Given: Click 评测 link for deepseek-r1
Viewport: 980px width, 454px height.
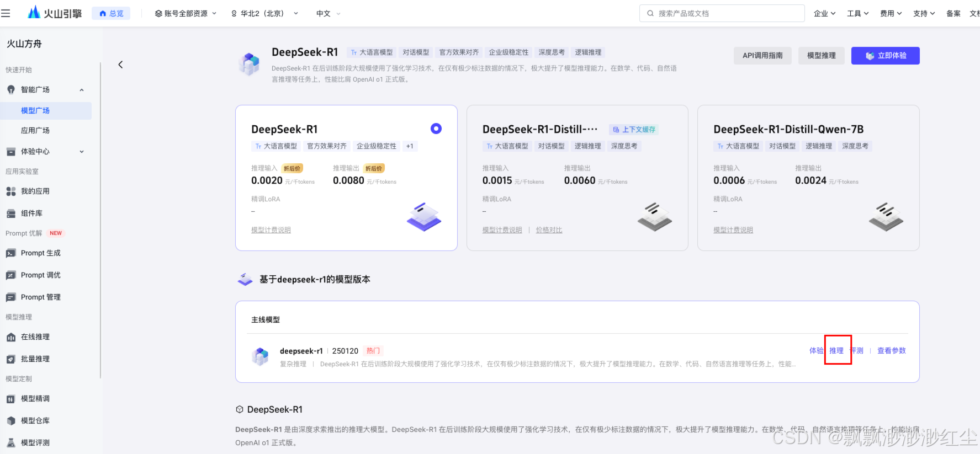Looking at the screenshot, I should [856, 350].
